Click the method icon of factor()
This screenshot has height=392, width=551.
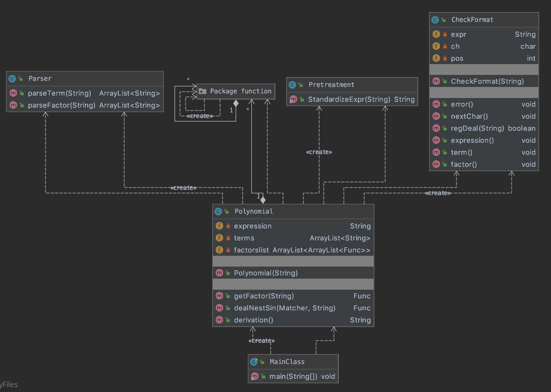click(x=436, y=164)
